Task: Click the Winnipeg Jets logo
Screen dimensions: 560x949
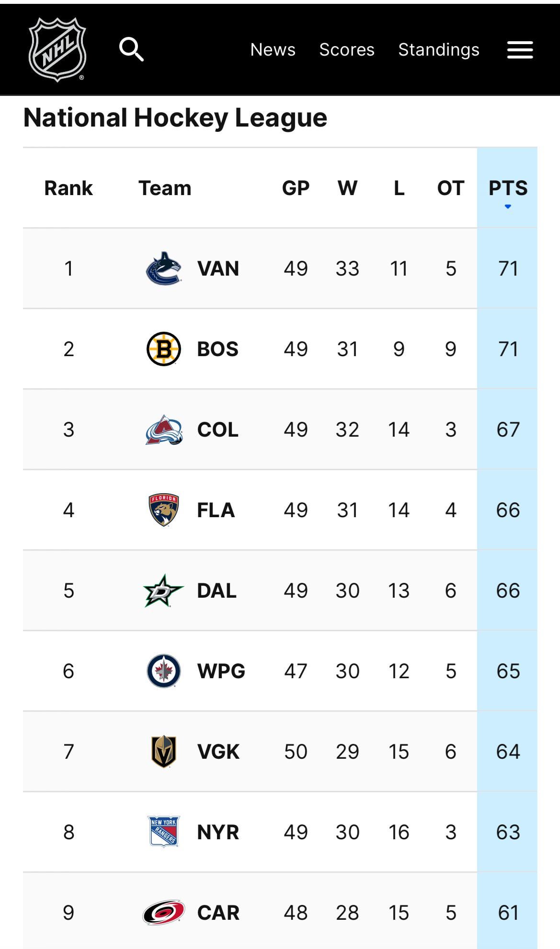Action: [164, 671]
